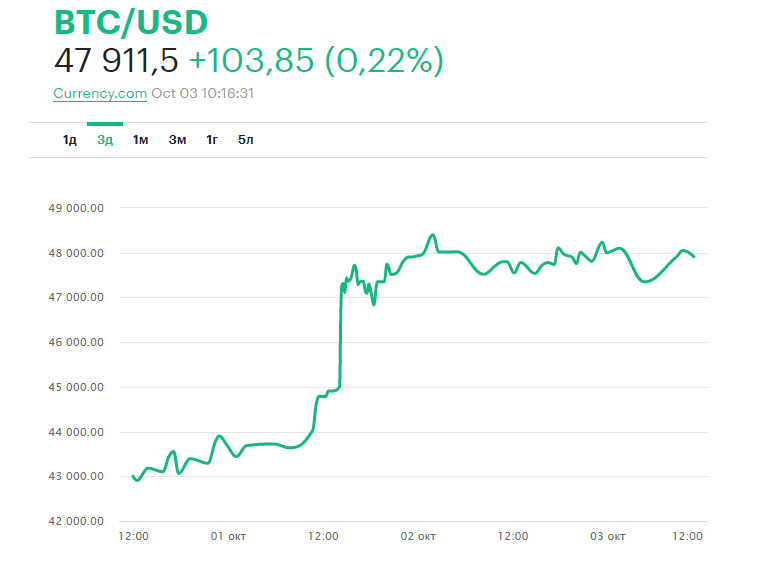Click the 46 000.00 y-axis label

coord(76,342)
